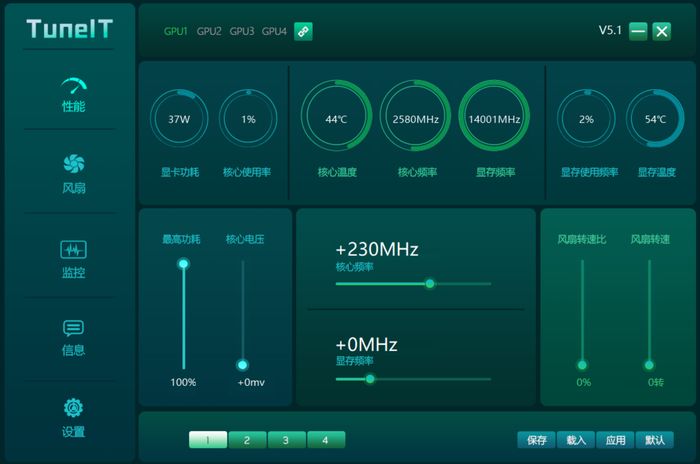This screenshot has width=700, height=464.
Task: Click the 默认 default reset button
Action: (x=655, y=439)
